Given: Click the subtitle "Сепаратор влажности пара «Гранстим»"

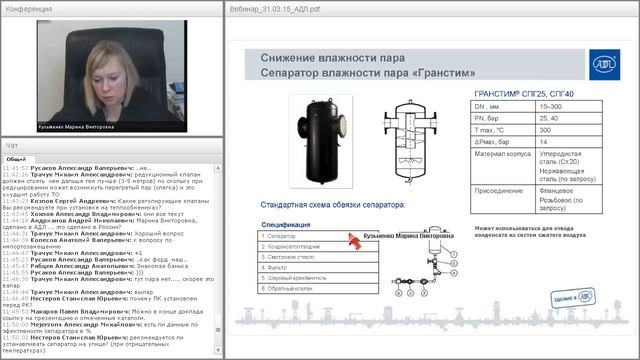Looking at the screenshot, I should coord(368,73).
